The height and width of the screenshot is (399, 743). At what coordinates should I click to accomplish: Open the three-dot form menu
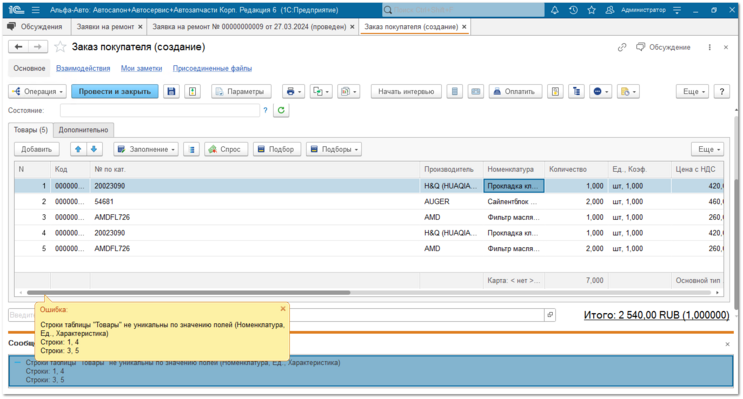point(709,47)
